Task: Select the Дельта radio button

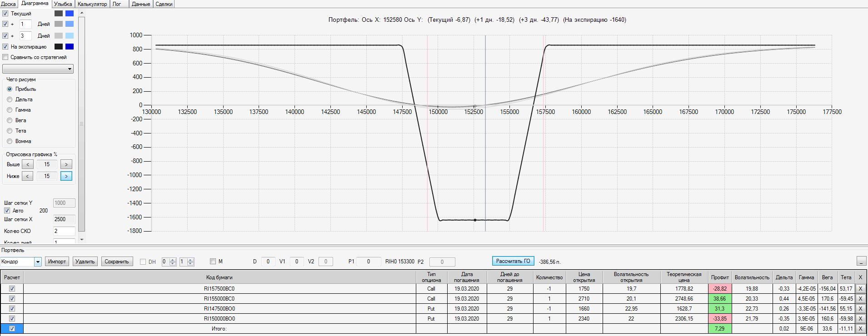Action: click(10, 99)
